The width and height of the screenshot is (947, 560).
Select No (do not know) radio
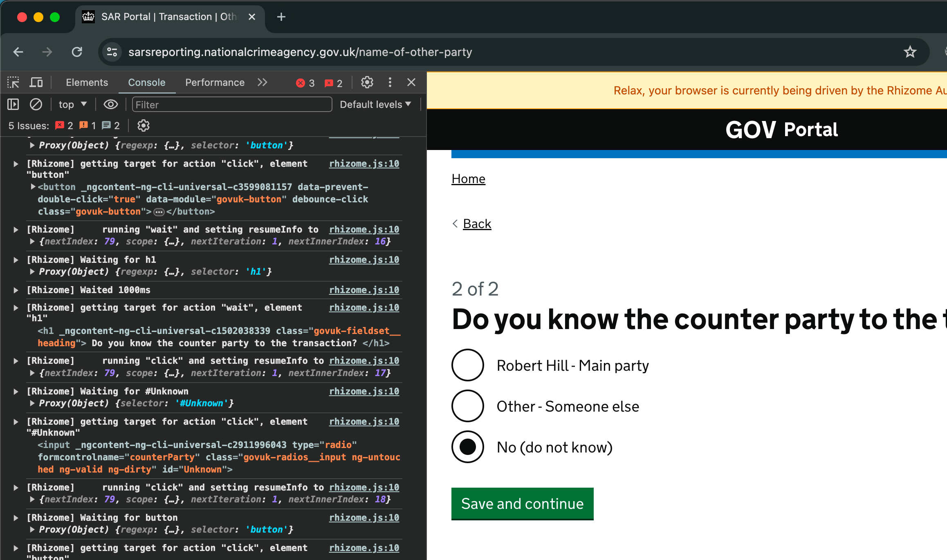(x=468, y=447)
